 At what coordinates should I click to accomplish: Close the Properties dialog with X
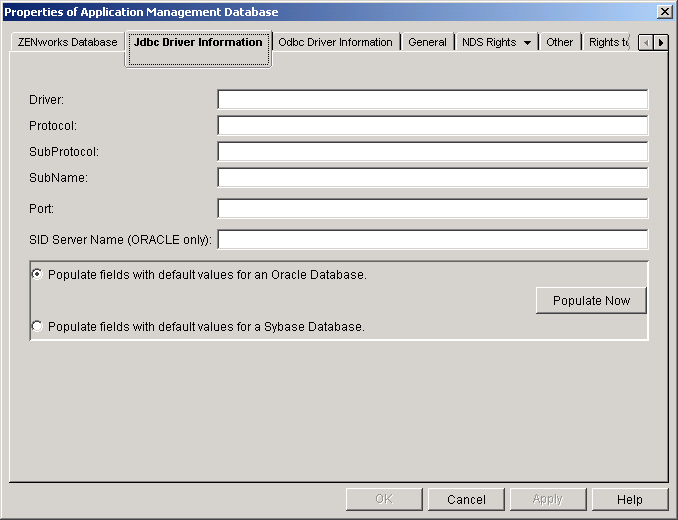[664, 12]
